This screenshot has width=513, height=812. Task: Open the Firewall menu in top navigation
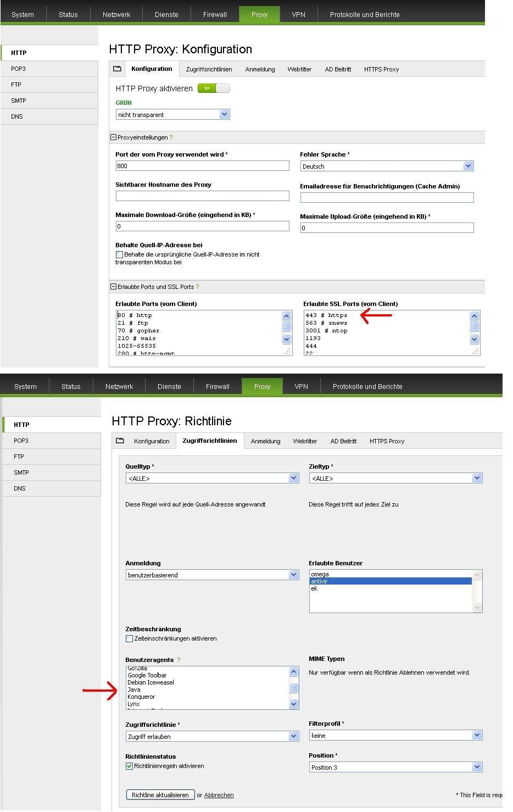215,15
